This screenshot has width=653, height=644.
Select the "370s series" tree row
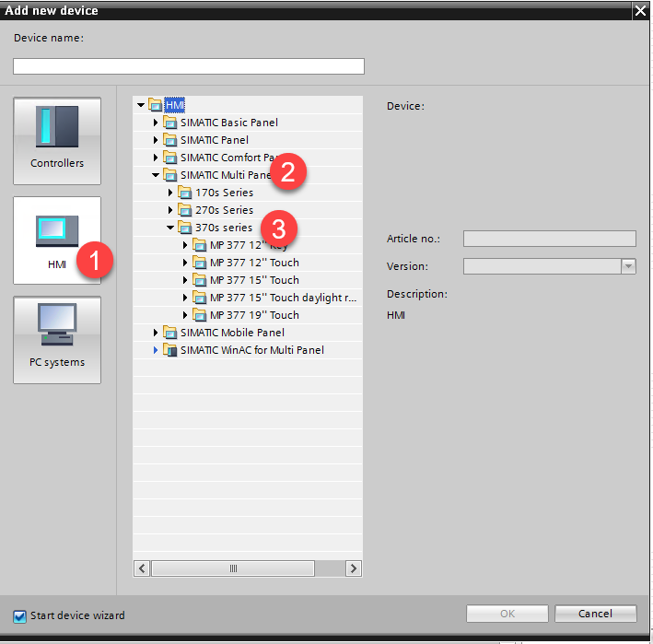pos(248,228)
